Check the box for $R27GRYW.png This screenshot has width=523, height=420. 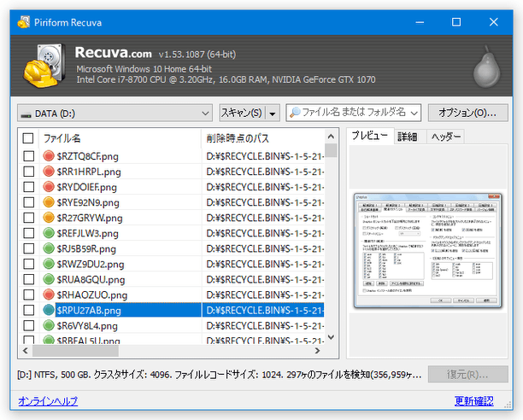[x=29, y=218]
